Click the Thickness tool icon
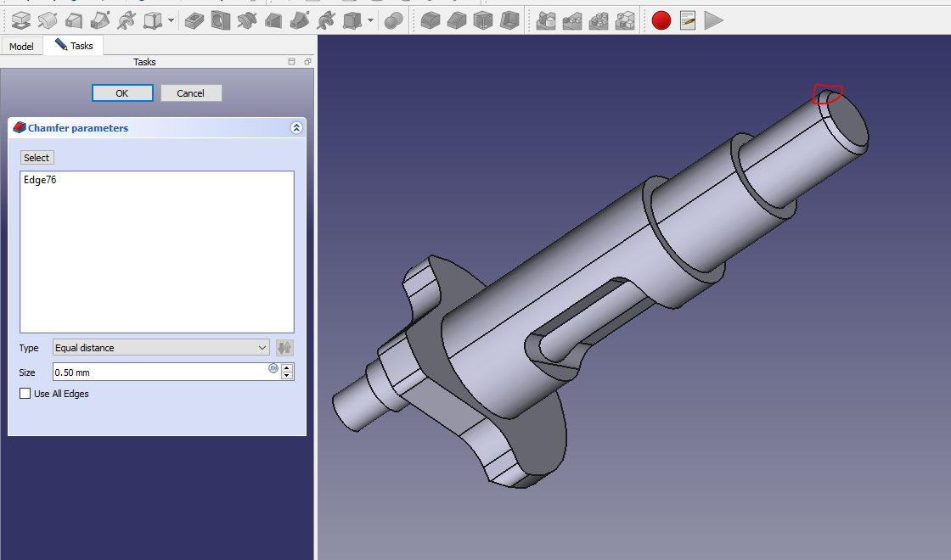This screenshot has height=560, width=951. (x=509, y=20)
